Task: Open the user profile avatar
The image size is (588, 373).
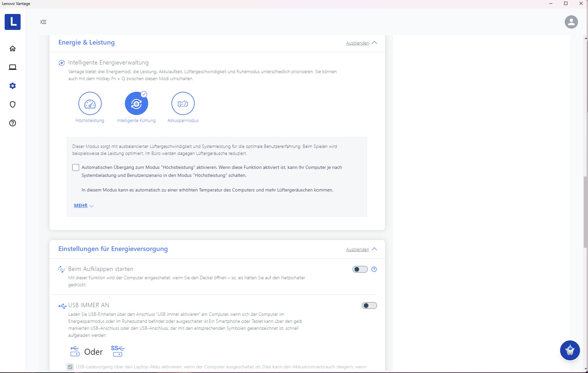Action: pyautogui.click(x=571, y=22)
